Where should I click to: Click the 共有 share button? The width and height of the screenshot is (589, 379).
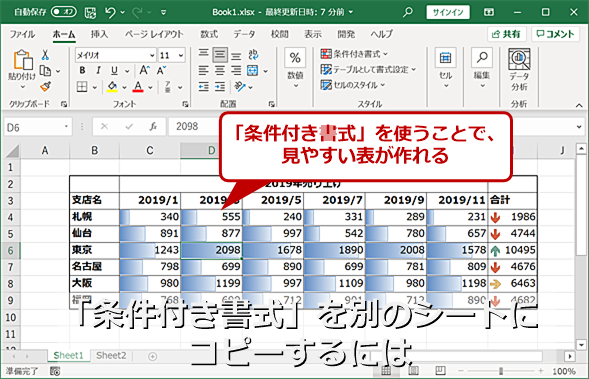tap(507, 34)
